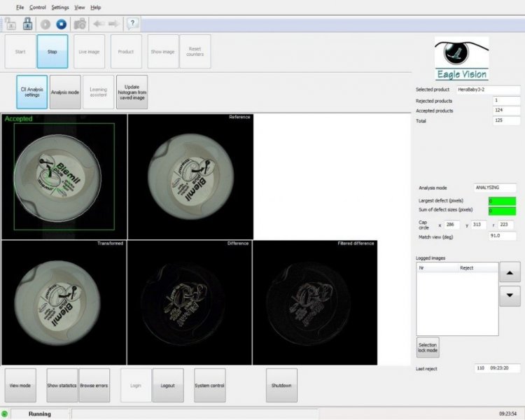Click the Rejected products value field

tap(507, 101)
